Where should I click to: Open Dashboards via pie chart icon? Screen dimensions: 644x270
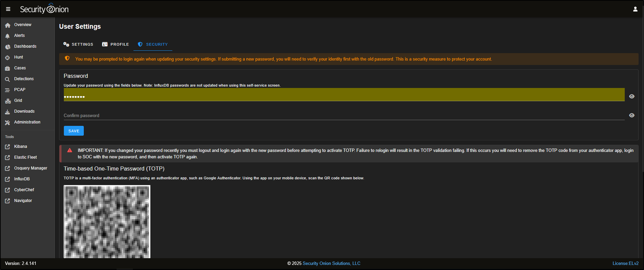pyautogui.click(x=7, y=47)
